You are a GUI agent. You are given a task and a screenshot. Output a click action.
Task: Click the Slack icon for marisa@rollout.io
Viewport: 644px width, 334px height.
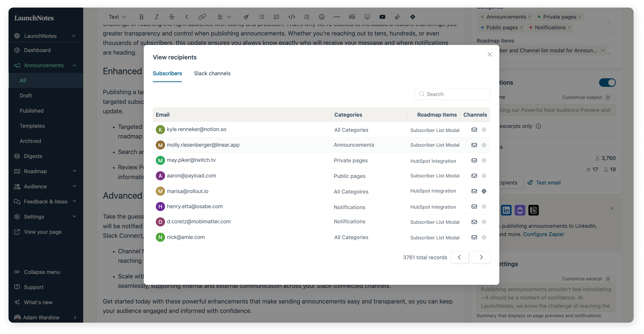tap(484, 191)
